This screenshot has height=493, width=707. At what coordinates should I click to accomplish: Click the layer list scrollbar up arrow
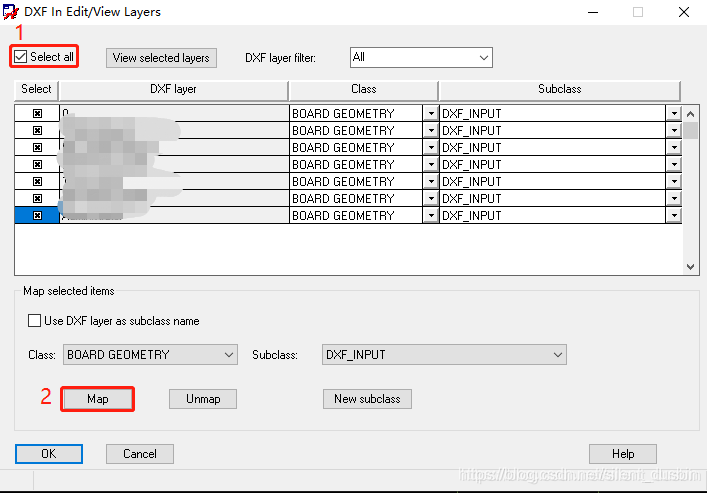[x=690, y=114]
